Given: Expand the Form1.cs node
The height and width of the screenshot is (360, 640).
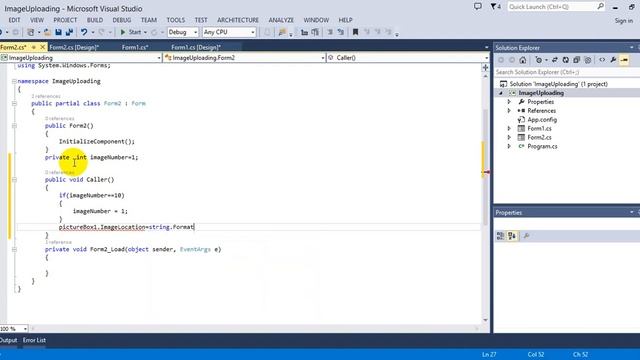Looking at the screenshot, I should coord(509,129).
